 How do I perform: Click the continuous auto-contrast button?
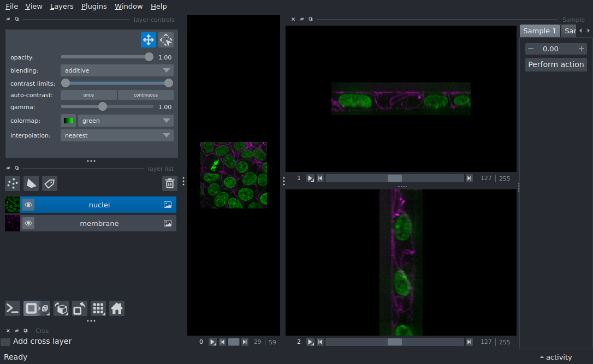pos(146,95)
